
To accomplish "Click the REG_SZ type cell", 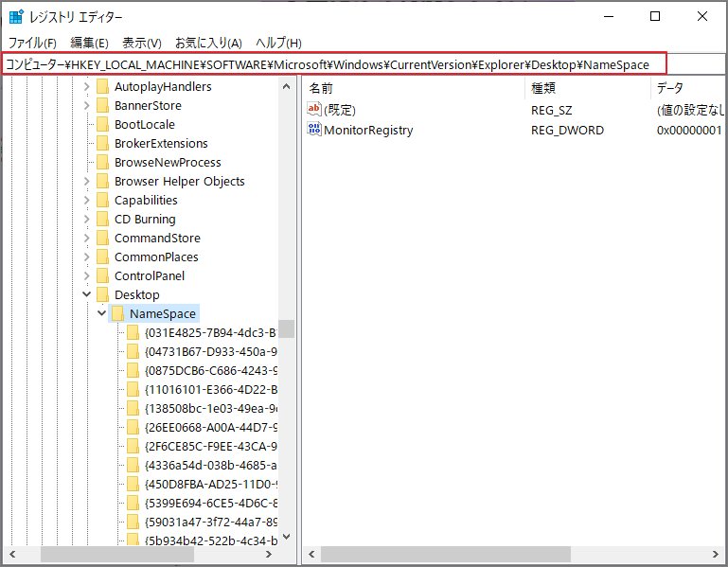I will [x=552, y=110].
